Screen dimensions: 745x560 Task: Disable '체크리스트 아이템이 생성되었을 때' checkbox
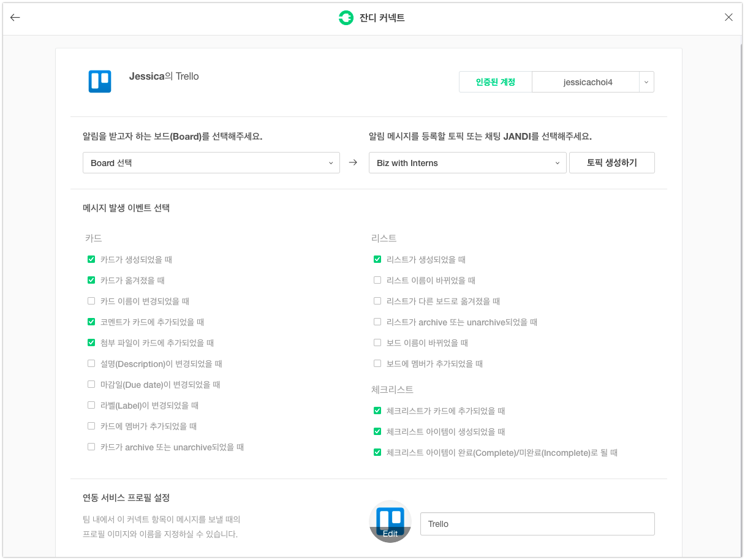[377, 432]
